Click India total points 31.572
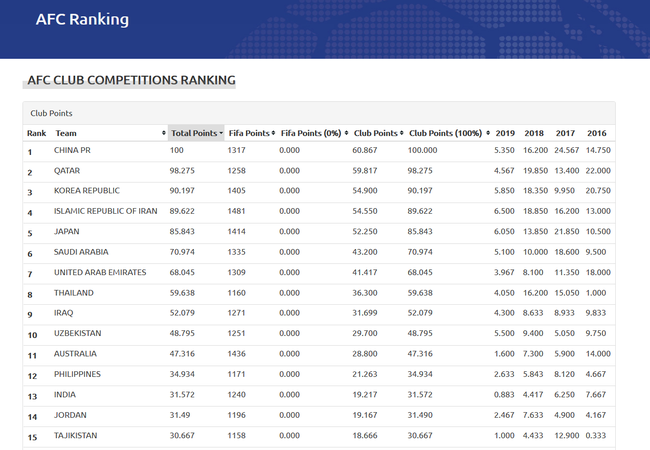 (182, 394)
